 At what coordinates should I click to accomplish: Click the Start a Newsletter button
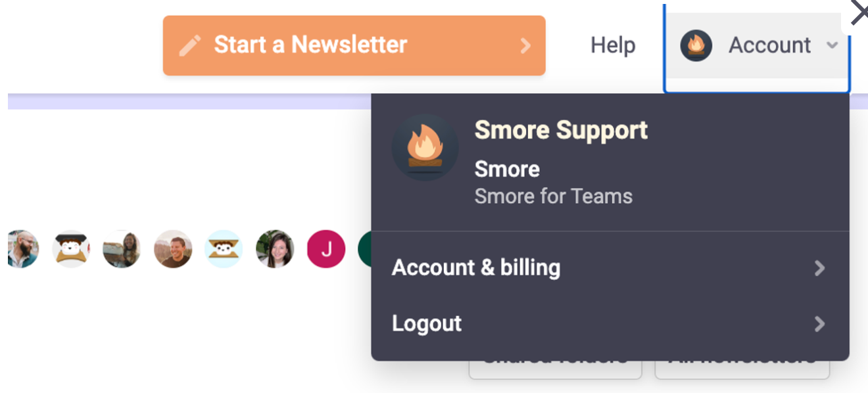(x=354, y=45)
